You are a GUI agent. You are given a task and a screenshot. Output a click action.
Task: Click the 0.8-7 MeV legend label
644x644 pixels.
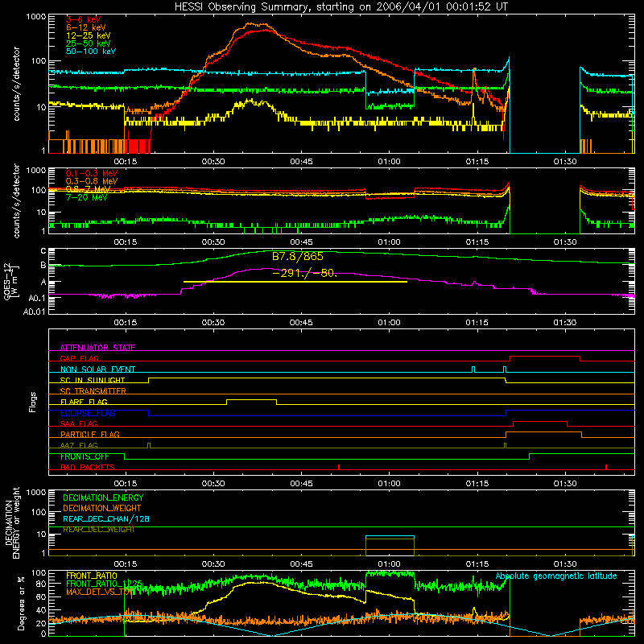88,189
